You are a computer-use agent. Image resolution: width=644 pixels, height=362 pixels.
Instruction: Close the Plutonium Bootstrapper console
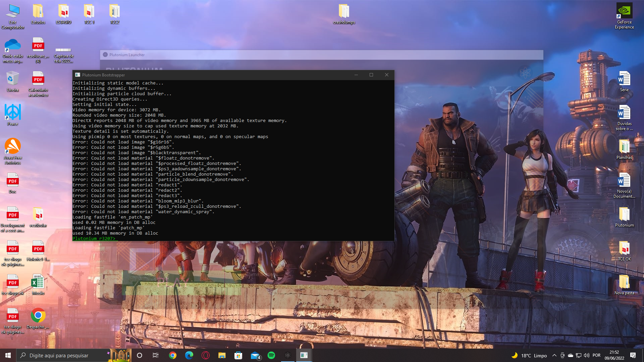click(x=386, y=75)
